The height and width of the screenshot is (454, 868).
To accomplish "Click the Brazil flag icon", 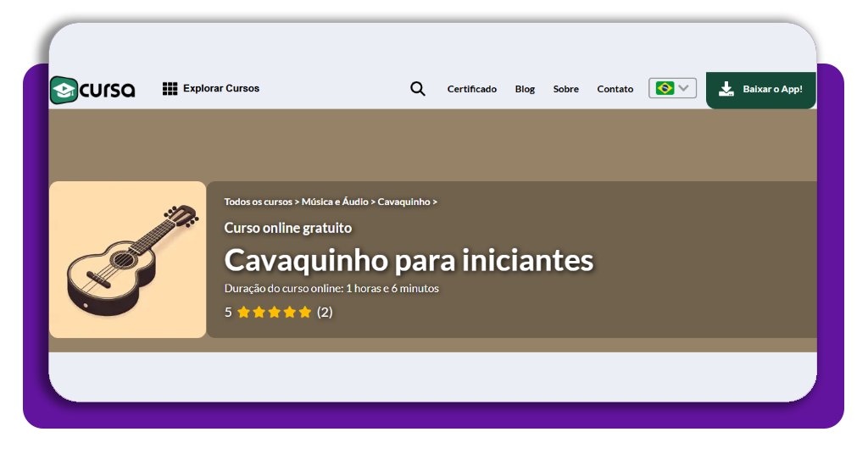I will (665, 88).
